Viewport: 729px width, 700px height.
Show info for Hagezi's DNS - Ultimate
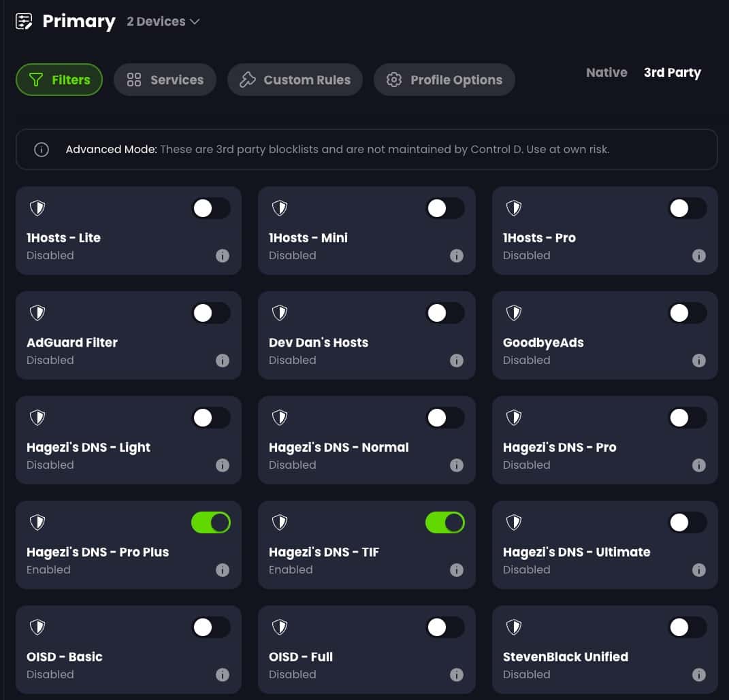click(699, 570)
